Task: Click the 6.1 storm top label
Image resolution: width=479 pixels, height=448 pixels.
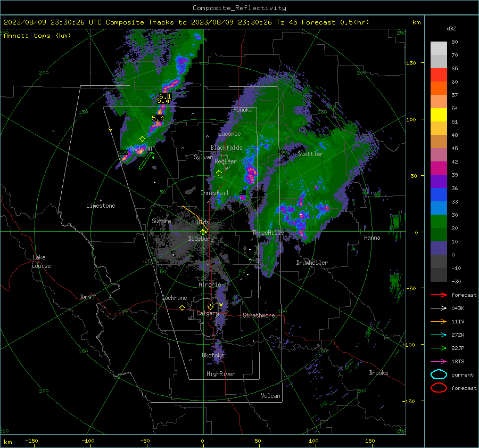Action: pos(166,96)
